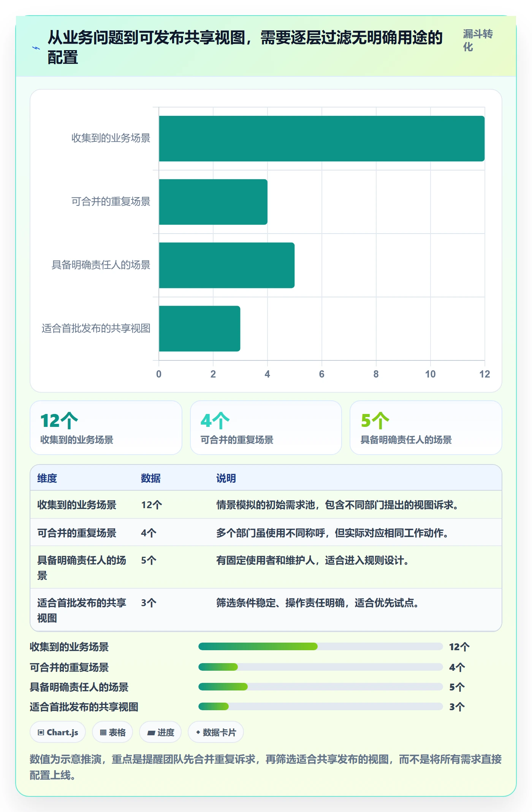The width and height of the screenshot is (532, 812).
Task: Click the footnote starting with 数值为示意推演
Action: tap(266, 767)
